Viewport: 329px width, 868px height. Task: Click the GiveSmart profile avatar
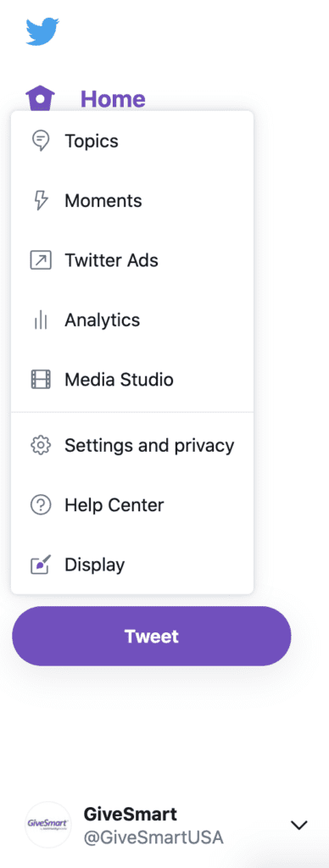(x=48, y=824)
